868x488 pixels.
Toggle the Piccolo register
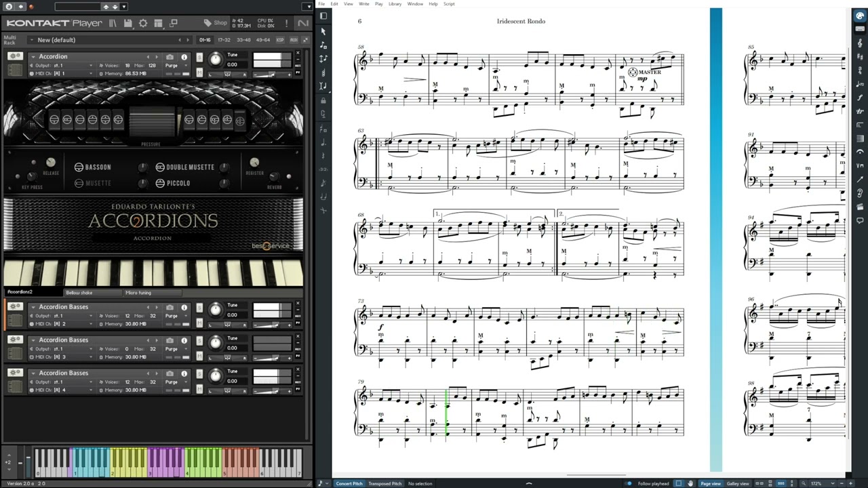[x=173, y=183]
